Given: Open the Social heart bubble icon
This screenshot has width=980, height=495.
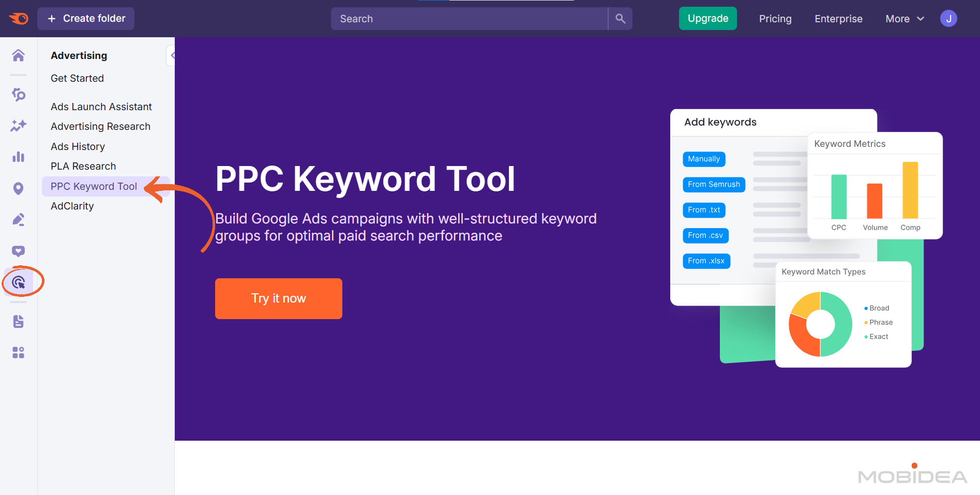Looking at the screenshot, I should tap(19, 251).
